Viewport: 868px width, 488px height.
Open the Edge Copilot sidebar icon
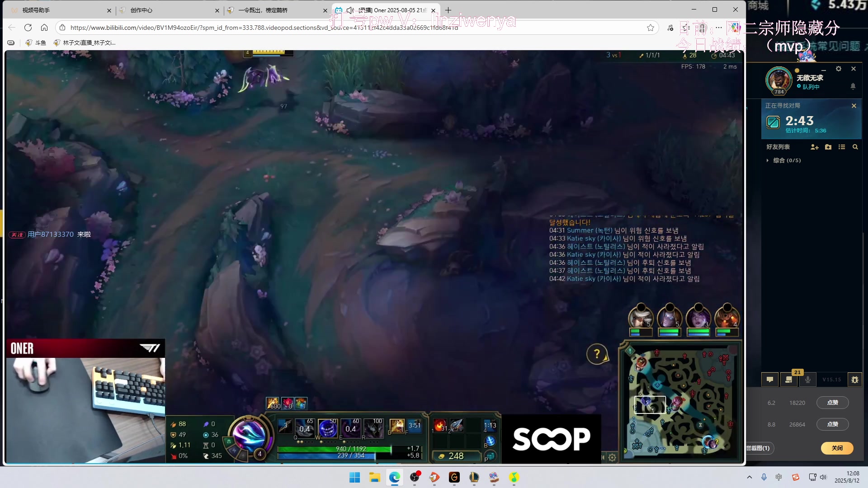click(x=735, y=28)
